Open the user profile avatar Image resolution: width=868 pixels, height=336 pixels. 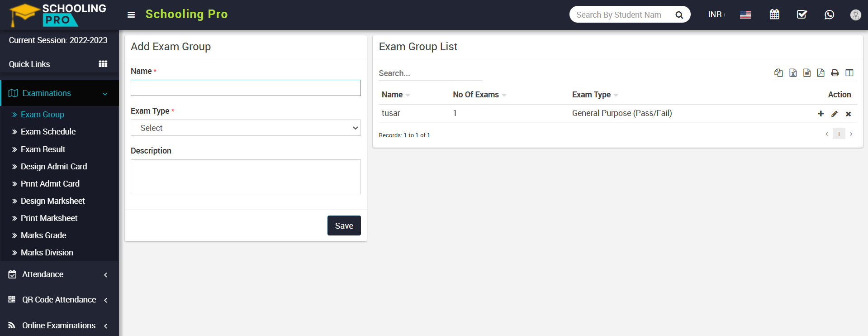click(855, 15)
